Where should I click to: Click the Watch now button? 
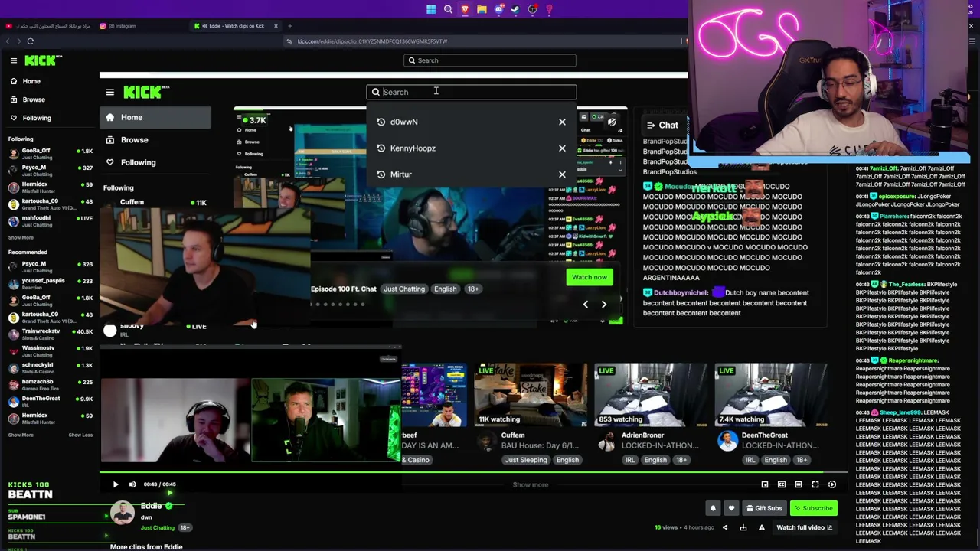pos(590,277)
